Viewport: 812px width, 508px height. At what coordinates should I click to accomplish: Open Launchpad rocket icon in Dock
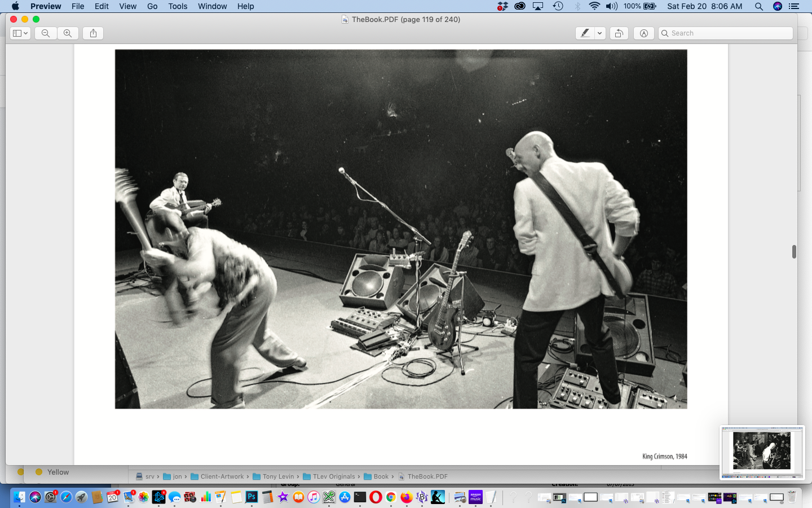pyautogui.click(x=81, y=497)
